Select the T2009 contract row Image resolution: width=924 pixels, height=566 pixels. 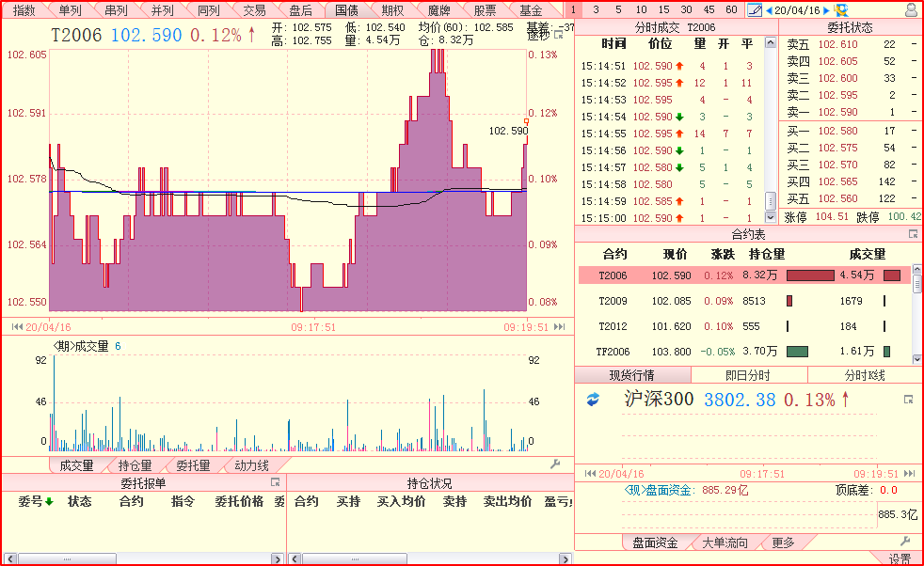tap(614, 301)
